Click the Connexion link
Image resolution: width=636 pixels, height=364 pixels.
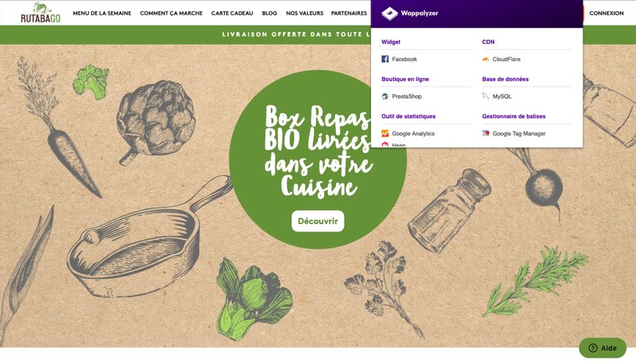606,13
